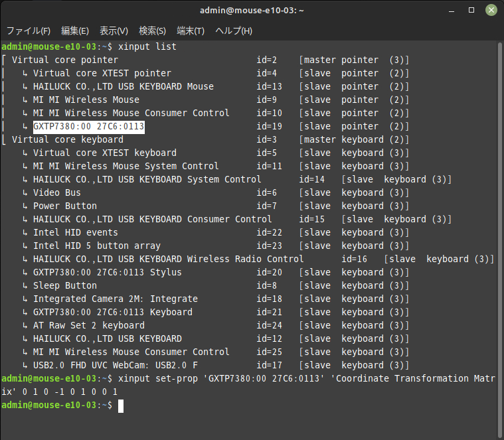Click the cursor block at the prompt

click(121, 406)
